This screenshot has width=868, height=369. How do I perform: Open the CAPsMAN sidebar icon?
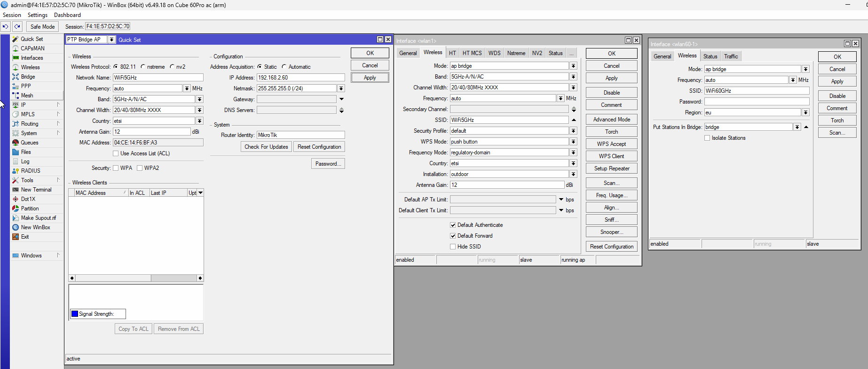16,48
